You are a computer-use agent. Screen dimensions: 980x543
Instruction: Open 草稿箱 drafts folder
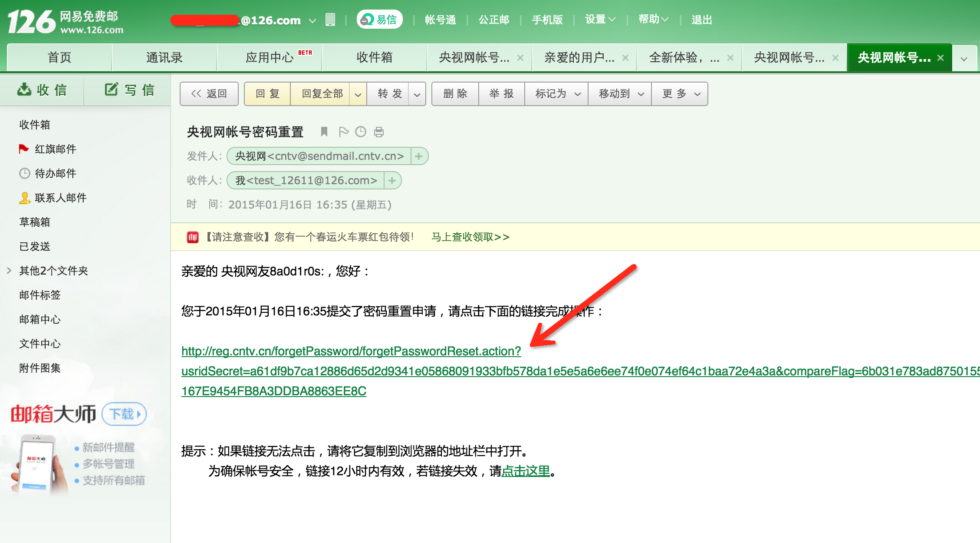coord(35,222)
